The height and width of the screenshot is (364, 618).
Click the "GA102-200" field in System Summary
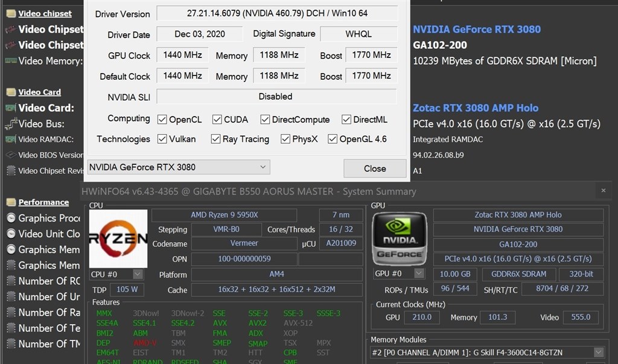pos(518,244)
